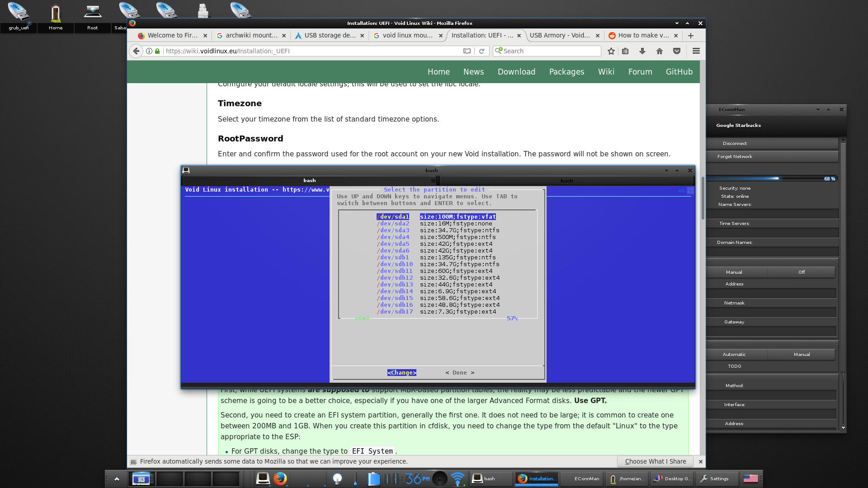Click the Pocket icon in Firefox toolbar
This screenshot has height=488, width=868.
tap(677, 51)
